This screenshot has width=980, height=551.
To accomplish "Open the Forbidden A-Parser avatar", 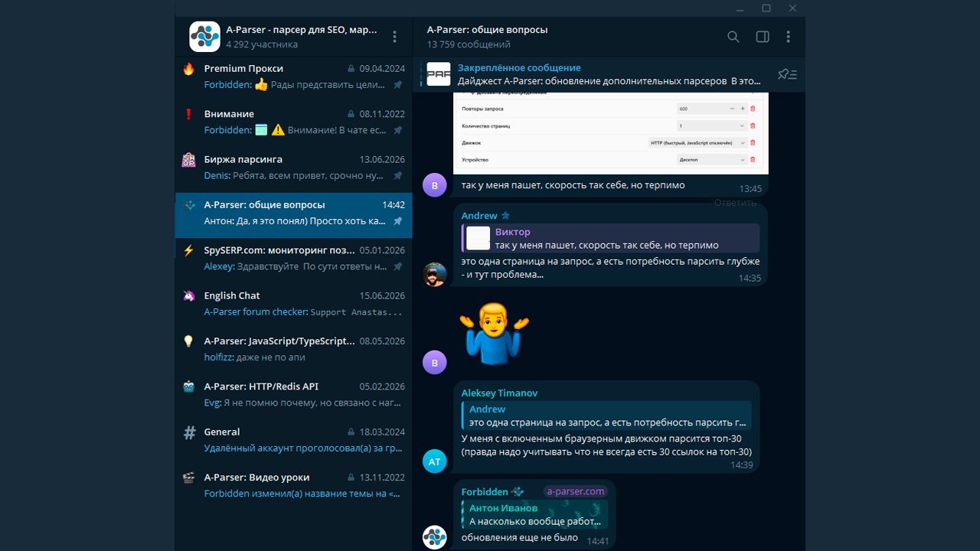I will pos(435,537).
